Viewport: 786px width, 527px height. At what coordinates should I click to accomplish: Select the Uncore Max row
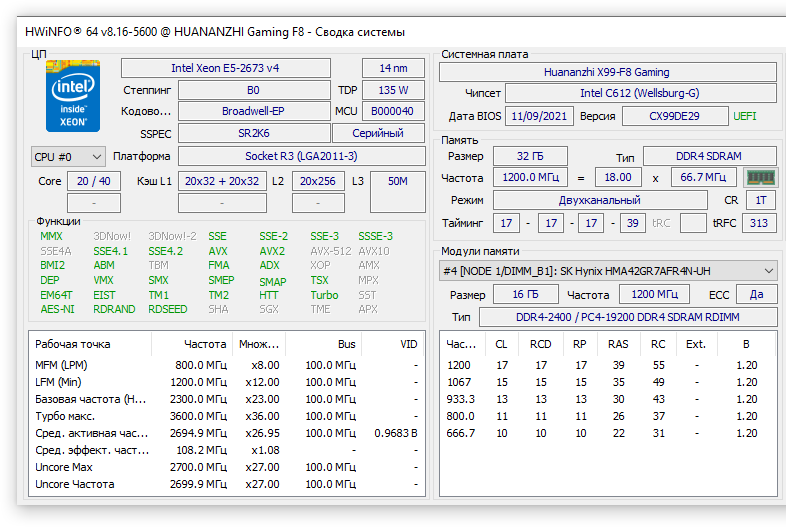227,467
